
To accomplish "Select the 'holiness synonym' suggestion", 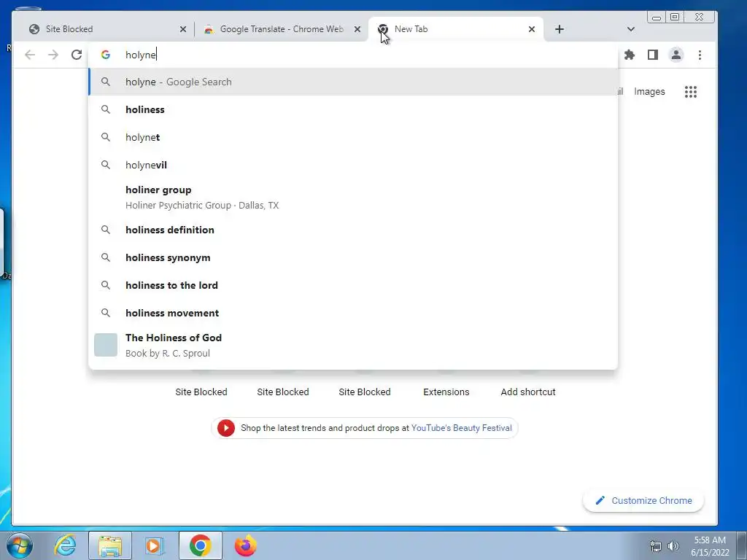I will coord(353,257).
